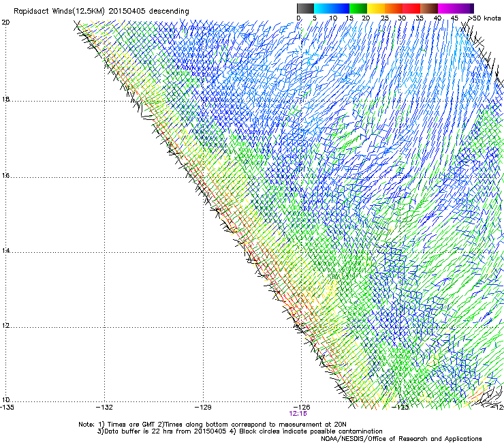Click the title 'Rapidscat Winds(12.5KM) 20150405 descending'
The height and width of the screenshot is (443, 504).
[101, 12]
